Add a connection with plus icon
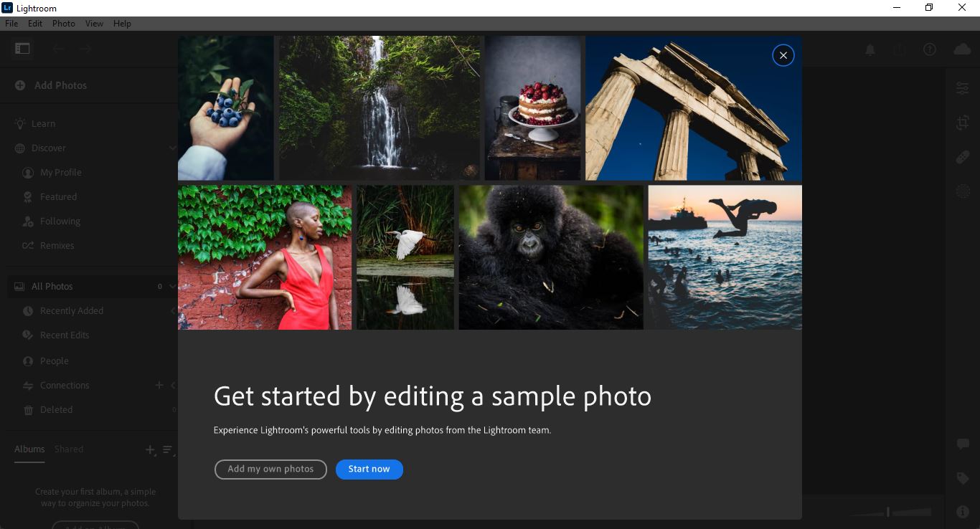980x529 pixels. pyautogui.click(x=159, y=385)
